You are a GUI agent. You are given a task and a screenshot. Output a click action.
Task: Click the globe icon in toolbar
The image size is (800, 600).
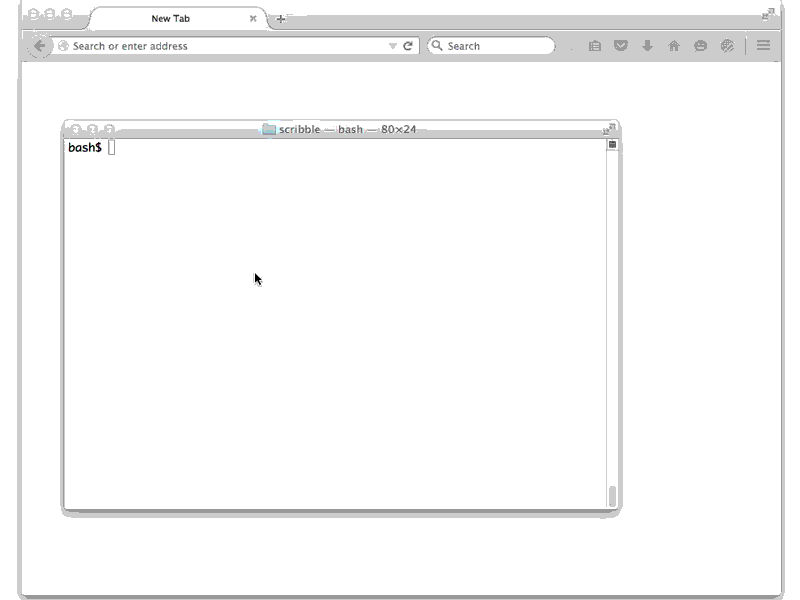727,46
